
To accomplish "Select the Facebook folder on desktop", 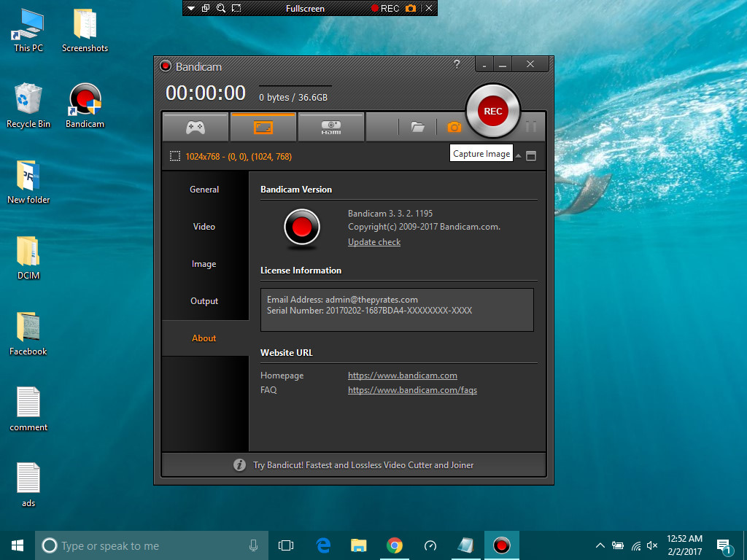I will click(x=28, y=334).
